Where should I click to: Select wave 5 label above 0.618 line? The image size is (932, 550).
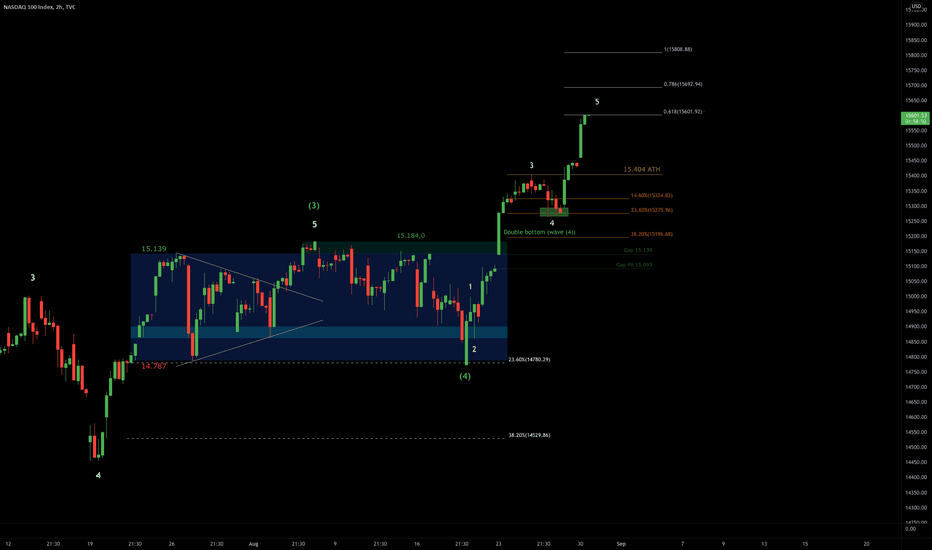point(597,102)
